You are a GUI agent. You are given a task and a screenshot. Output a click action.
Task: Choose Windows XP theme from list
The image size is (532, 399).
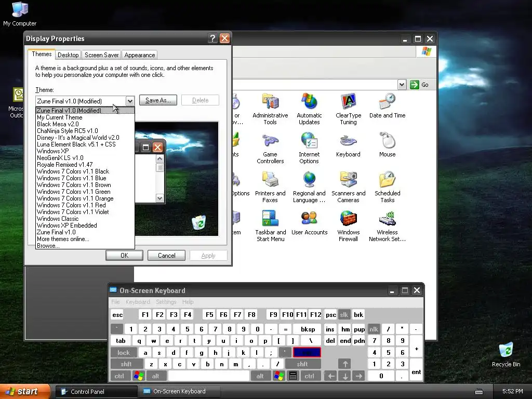(x=85, y=151)
